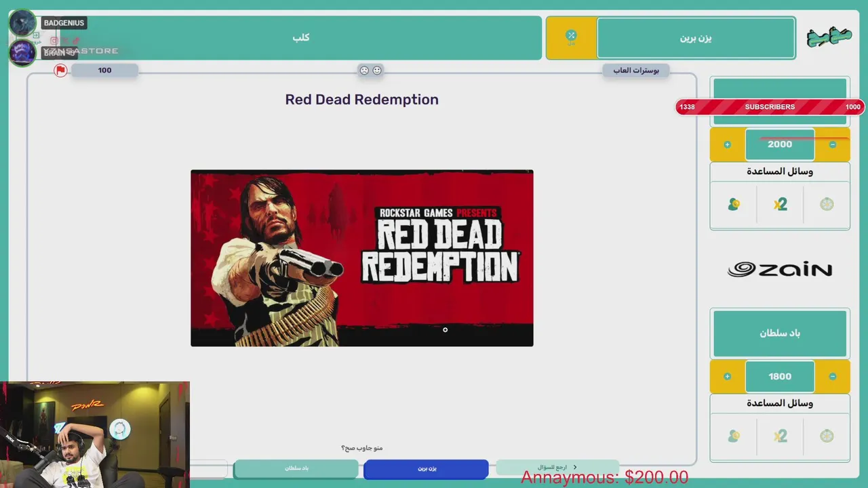Click the Red Dead Redemption answer title
868x488 pixels.
tap(361, 100)
